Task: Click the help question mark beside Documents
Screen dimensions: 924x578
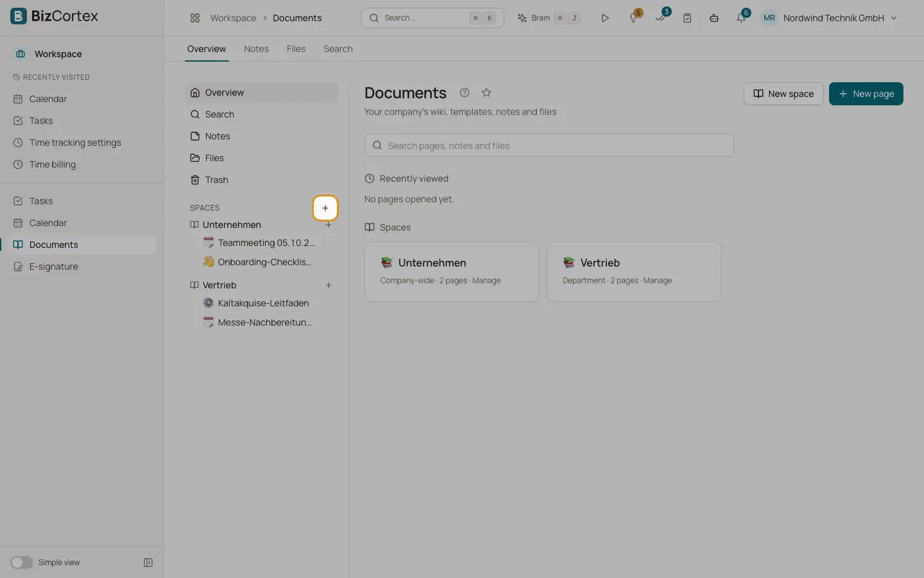Action: click(465, 92)
